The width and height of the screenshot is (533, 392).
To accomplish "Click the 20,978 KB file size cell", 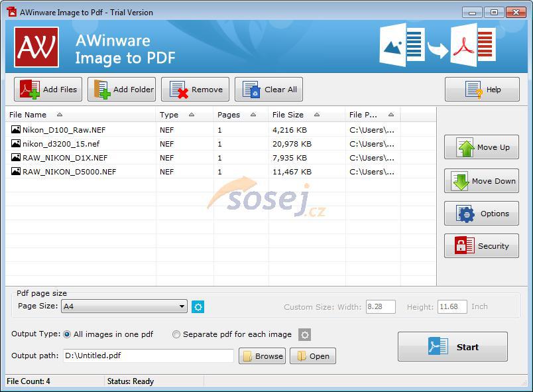I will 292,144.
